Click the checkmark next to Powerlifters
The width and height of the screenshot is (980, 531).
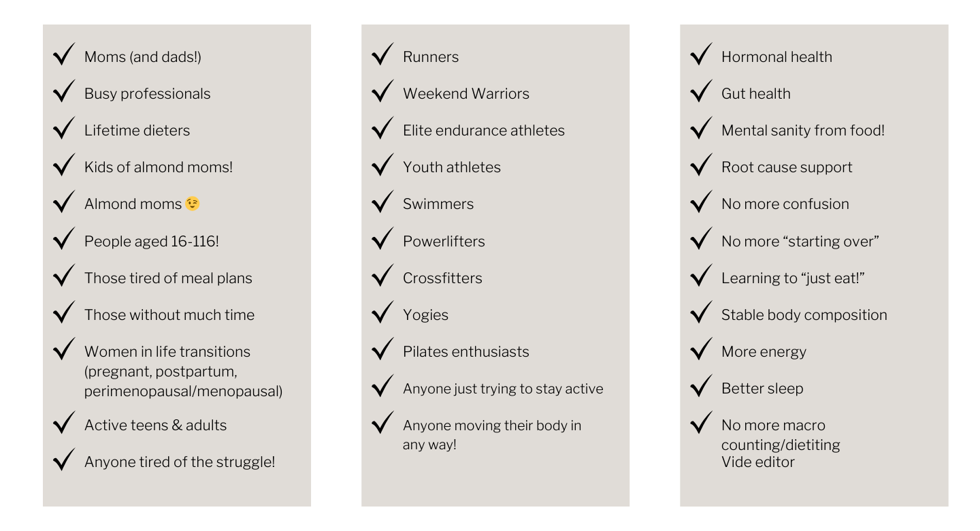(383, 239)
